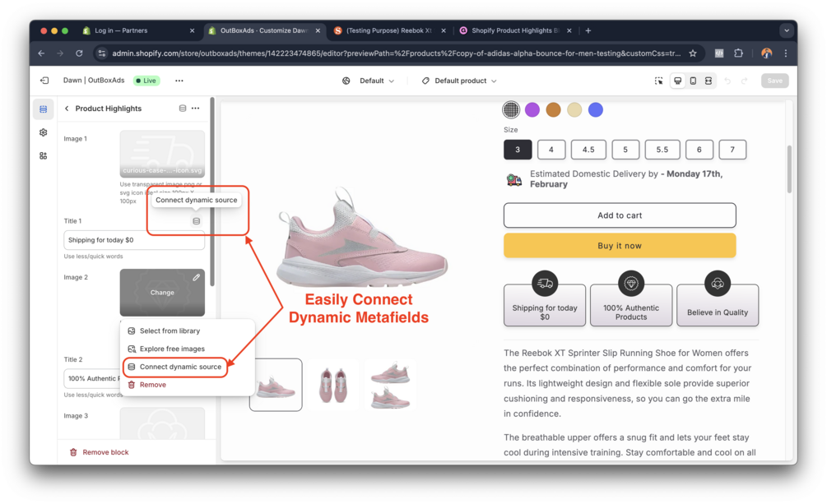Open the browser profile avatar
Screen dimensions: 827x504
767,53
